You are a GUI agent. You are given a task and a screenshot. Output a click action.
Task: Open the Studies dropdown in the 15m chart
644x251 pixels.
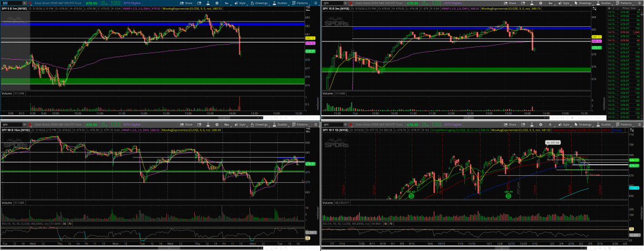click(x=280, y=125)
